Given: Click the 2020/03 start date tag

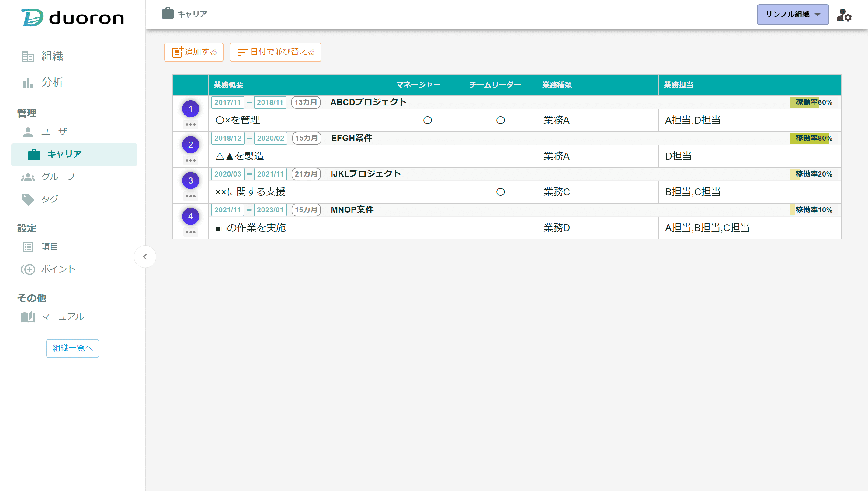Looking at the screenshot, I should (228, 174).
